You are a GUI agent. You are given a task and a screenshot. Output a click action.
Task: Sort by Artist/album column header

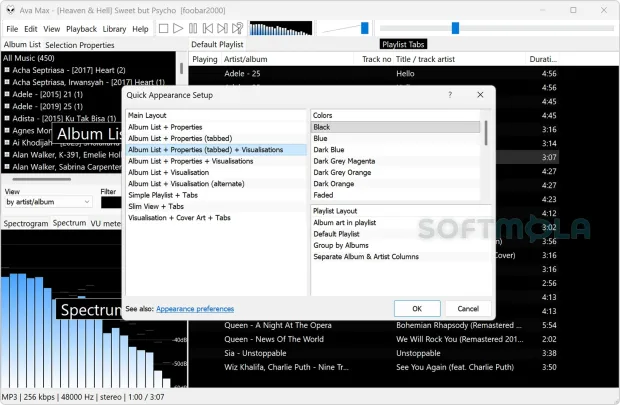tap(287, 59)
